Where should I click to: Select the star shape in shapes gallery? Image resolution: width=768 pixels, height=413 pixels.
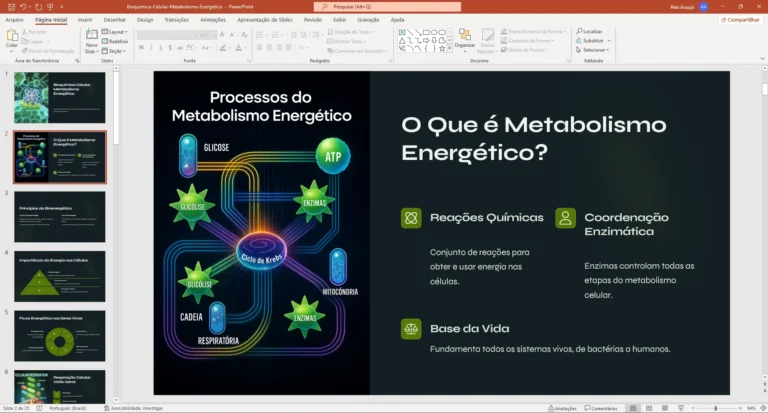coord(442,49)
